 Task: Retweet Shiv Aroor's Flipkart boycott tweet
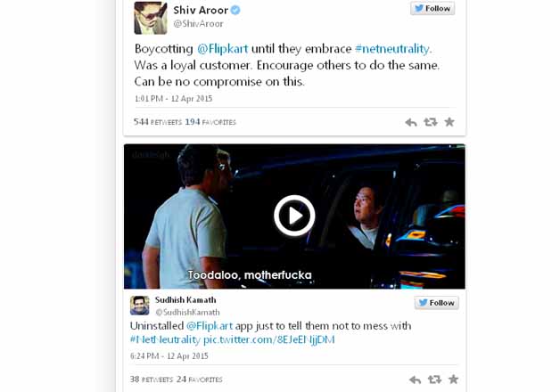point(431,122)
